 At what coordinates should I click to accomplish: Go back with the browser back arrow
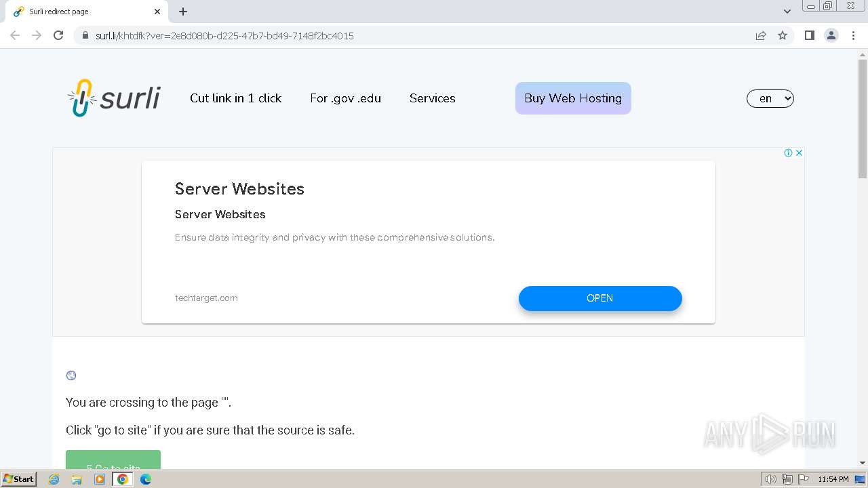pyautogui.click(x=15, y=35)
